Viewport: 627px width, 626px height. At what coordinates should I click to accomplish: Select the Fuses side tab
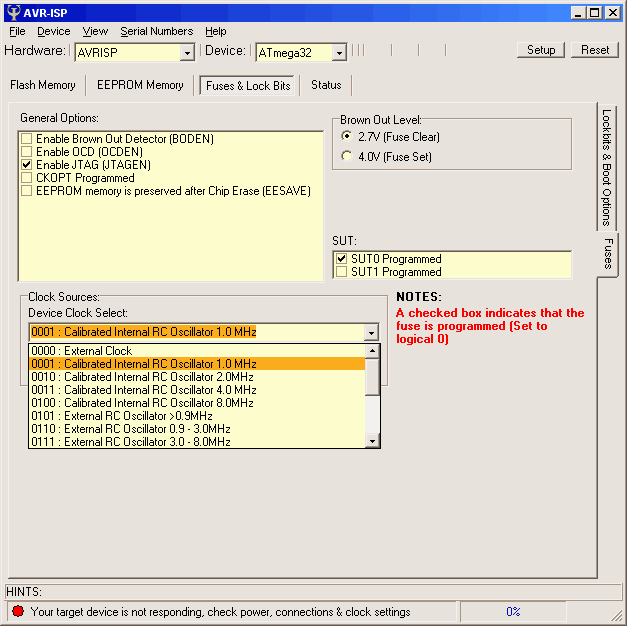(x=608, y=254)
